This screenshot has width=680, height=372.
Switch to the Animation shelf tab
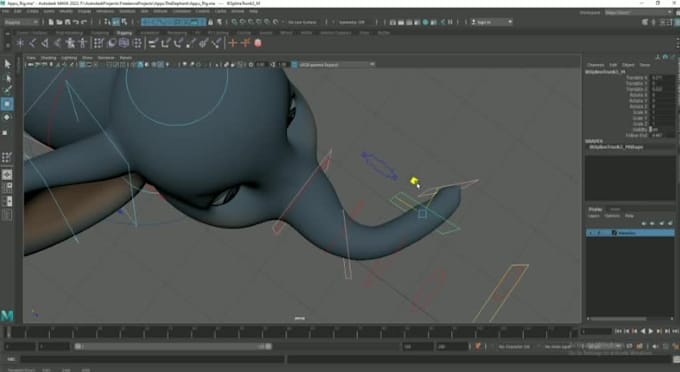(x=149, y=33)
